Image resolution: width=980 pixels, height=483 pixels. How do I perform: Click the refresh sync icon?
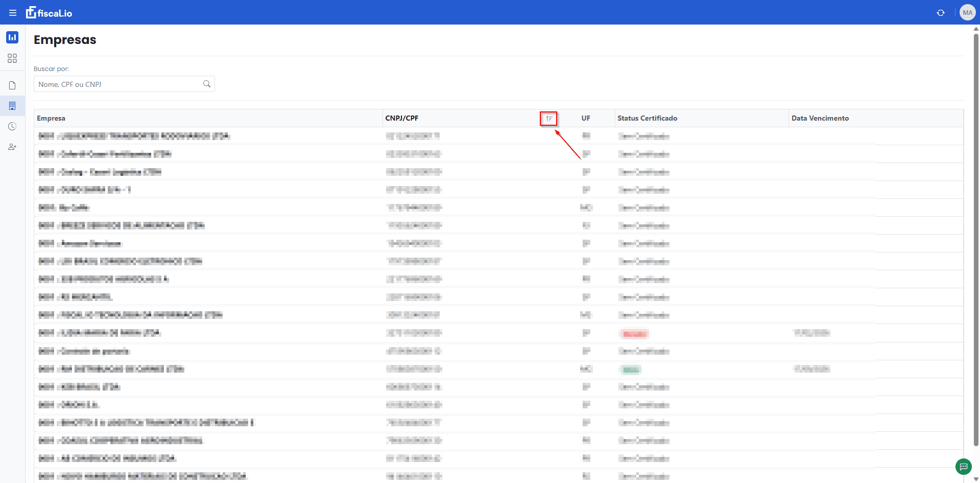(941, 13)
